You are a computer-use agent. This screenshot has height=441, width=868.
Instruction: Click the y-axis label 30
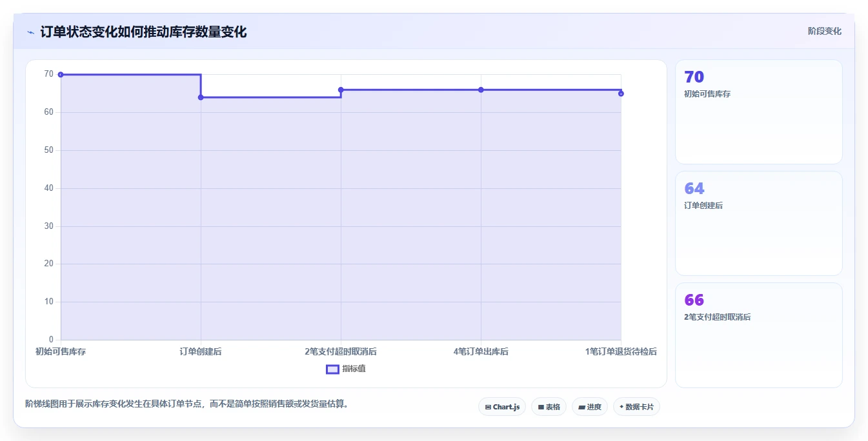tap(48, 226)
